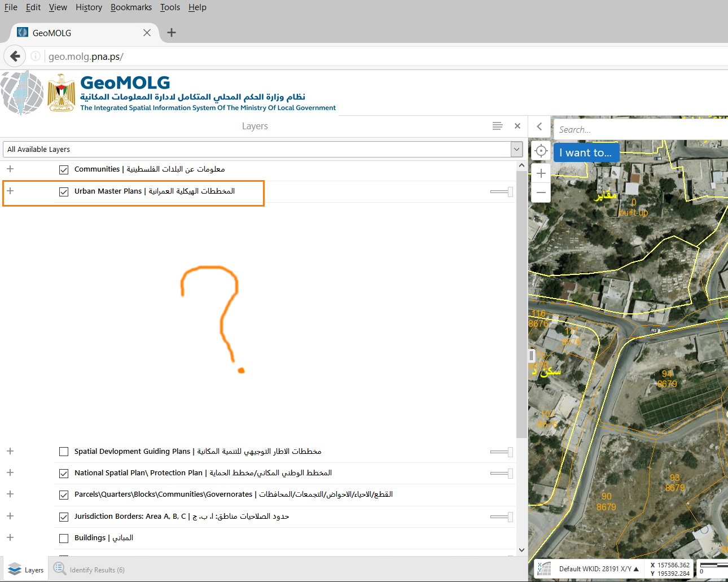
Task: Open the Layers panel options menu icon
Action: (x=497, y=126)
